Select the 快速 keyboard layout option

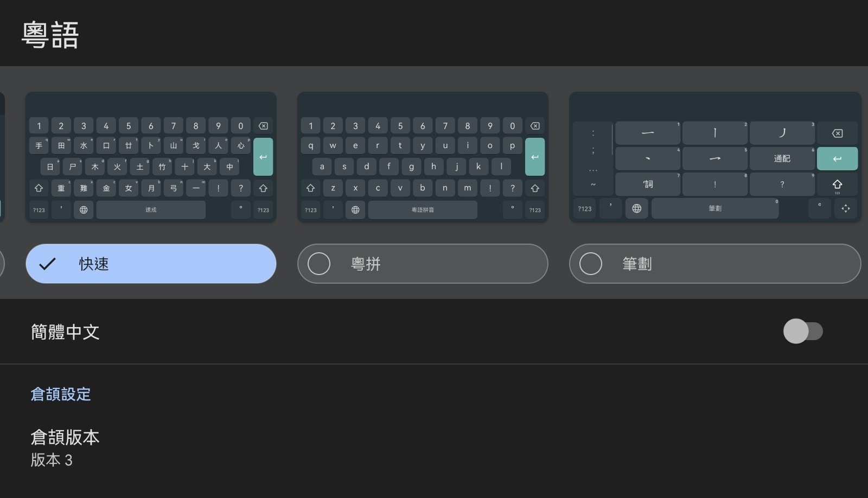click(151, 264)
